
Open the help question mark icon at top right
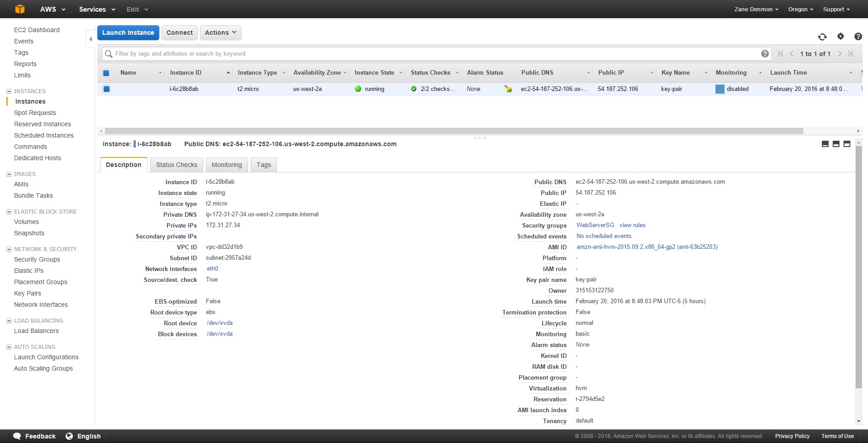(858, 36)
